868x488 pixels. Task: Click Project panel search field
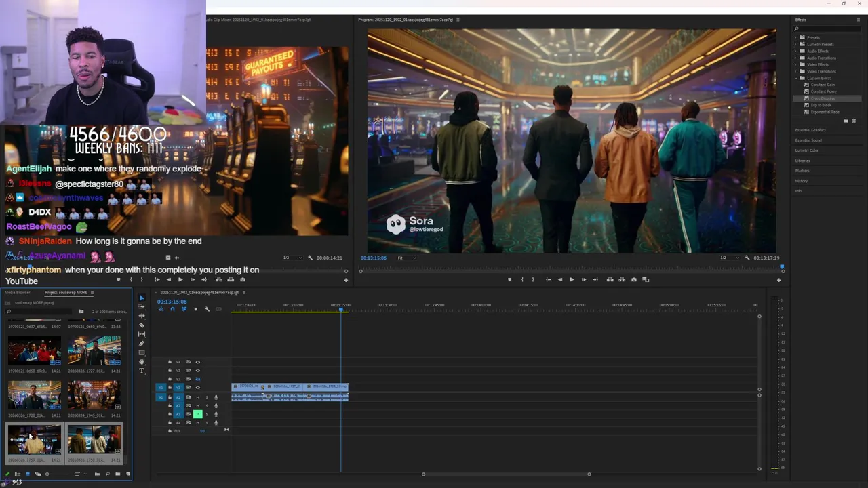tap(39, 312)
